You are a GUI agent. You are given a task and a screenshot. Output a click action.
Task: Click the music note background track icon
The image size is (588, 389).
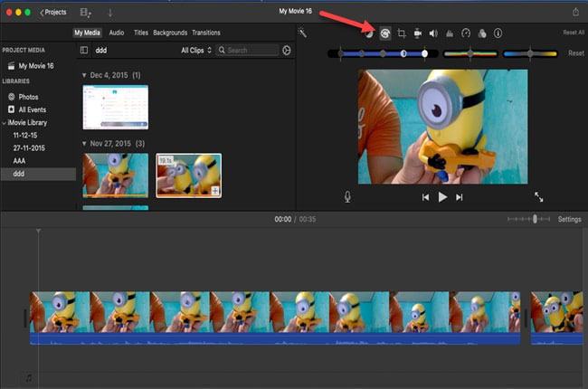29,377
